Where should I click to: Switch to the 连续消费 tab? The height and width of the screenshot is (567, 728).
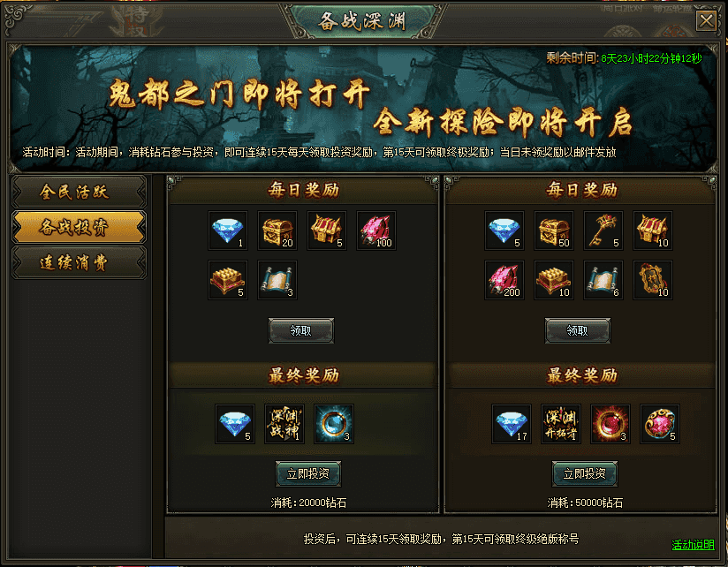point(79,262)
